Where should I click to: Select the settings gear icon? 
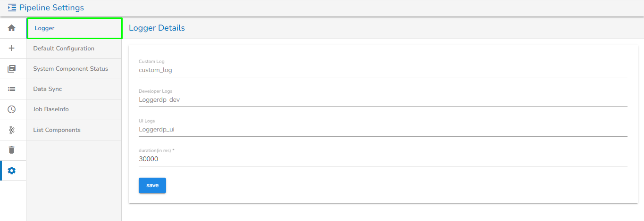[x=12, y=171]
